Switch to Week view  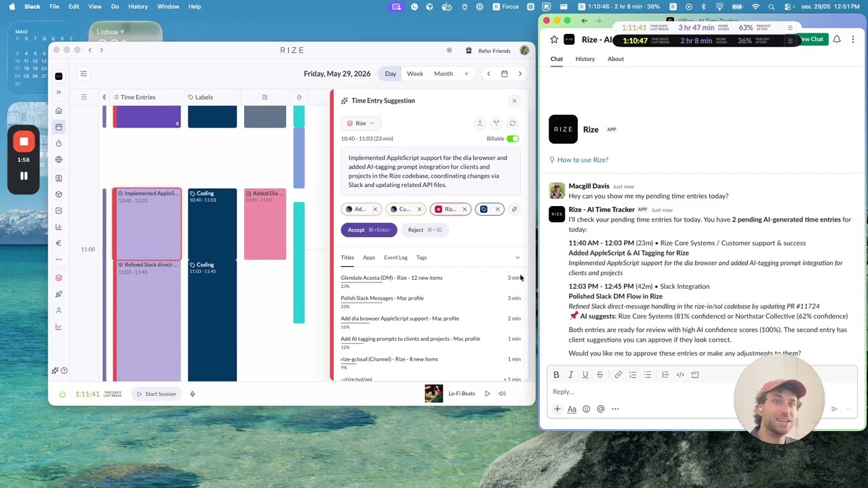415,74
